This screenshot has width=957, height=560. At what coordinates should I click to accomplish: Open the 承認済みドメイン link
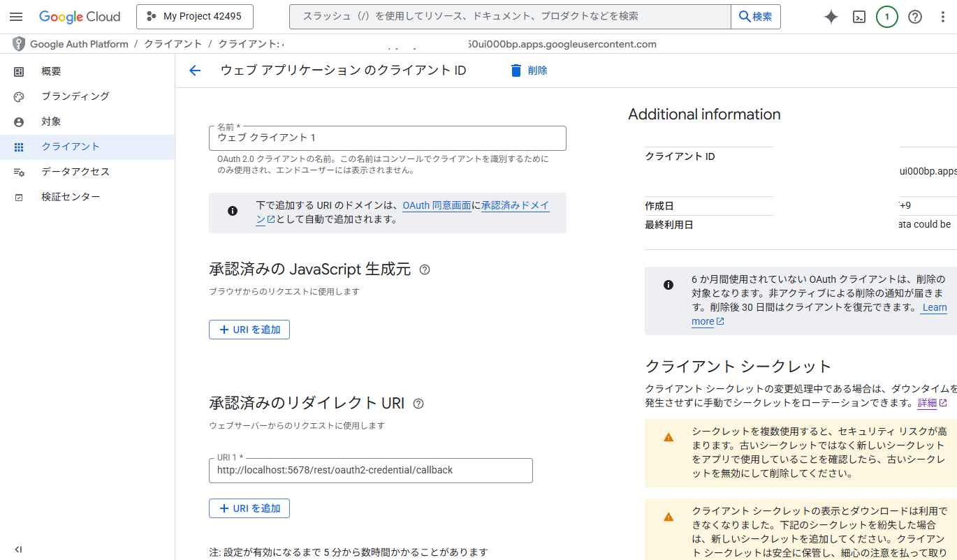point(516,205)
